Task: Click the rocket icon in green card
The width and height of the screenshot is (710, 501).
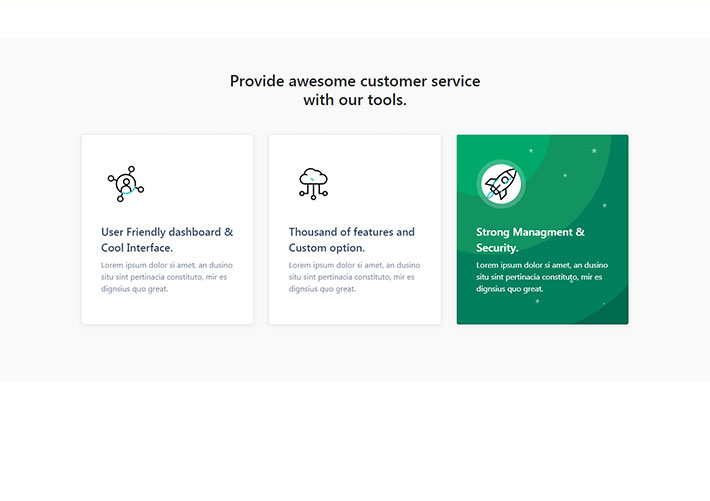Action: pyautogui.click(x=499, y=183)
